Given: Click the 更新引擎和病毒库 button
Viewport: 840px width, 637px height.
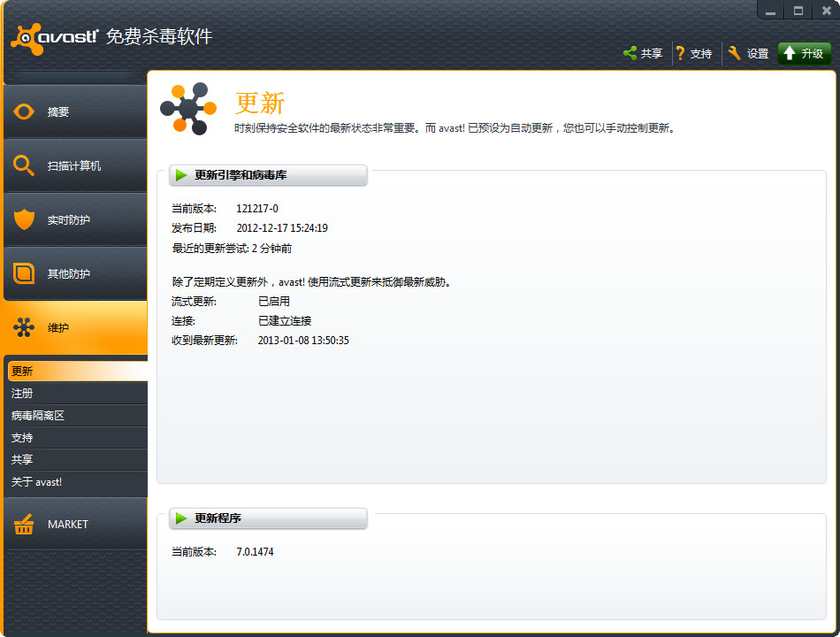Looking at the screenshot, I should 269,175.
